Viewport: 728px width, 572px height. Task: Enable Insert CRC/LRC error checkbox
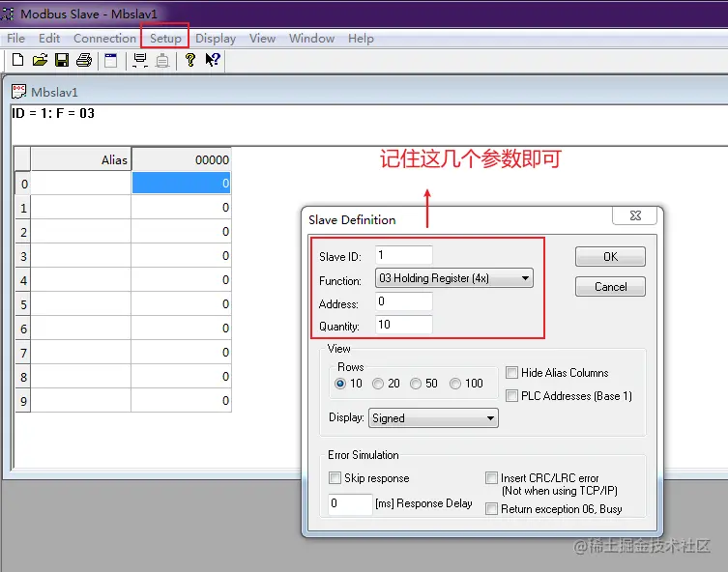click(491, 478)
